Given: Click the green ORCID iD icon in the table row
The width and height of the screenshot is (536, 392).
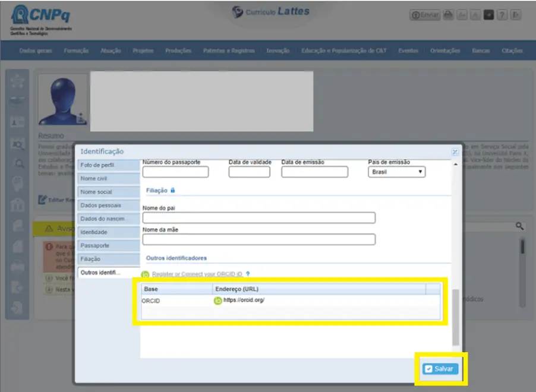Looking at the screenshot, I should [x=217, y=301].
